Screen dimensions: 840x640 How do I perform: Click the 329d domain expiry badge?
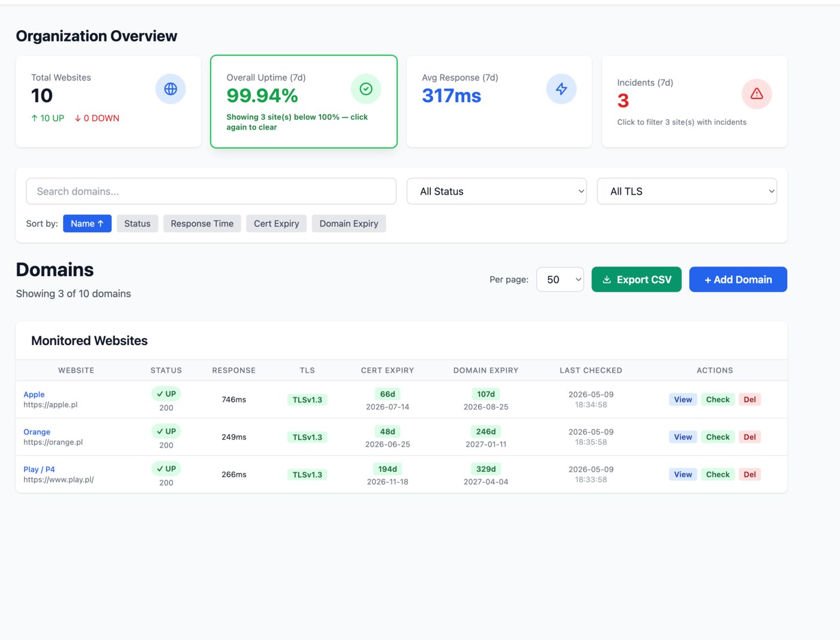click(486, 469)
